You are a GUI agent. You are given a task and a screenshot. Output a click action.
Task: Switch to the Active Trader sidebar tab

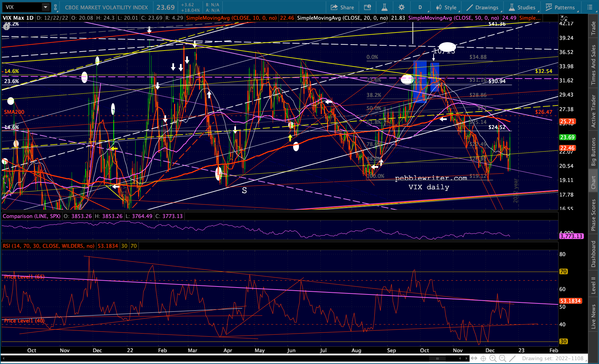click(593, 111)
